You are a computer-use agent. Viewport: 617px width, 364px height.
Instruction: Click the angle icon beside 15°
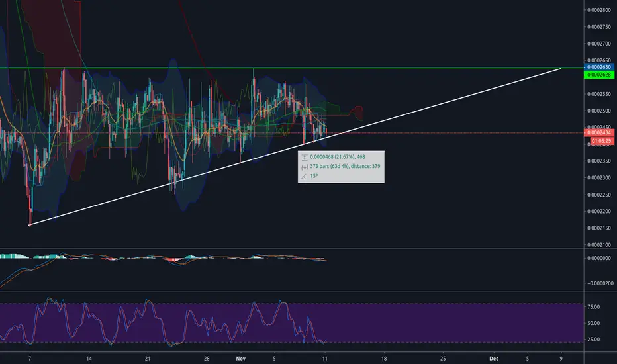(x=304, y=177)
